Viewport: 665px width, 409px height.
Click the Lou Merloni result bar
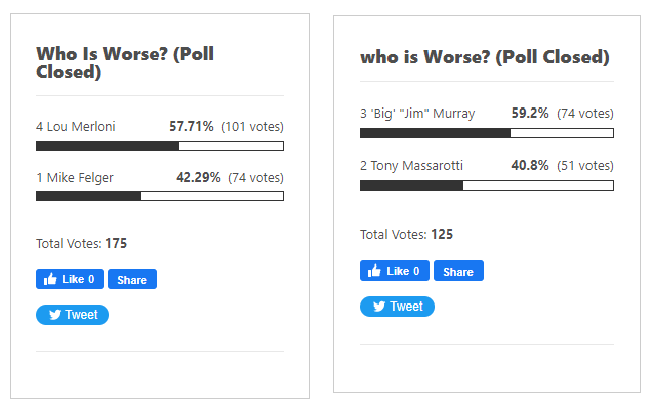[159, 146]
